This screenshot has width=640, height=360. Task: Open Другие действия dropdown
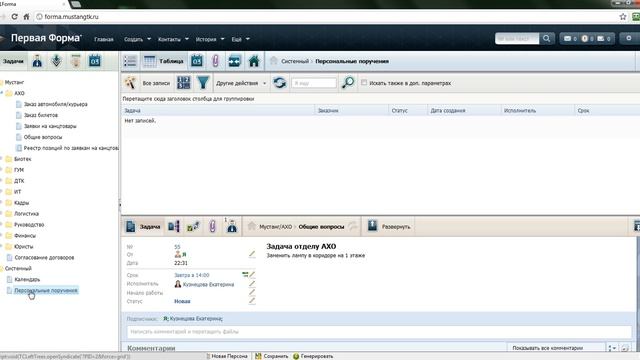(x=241, y=83)
